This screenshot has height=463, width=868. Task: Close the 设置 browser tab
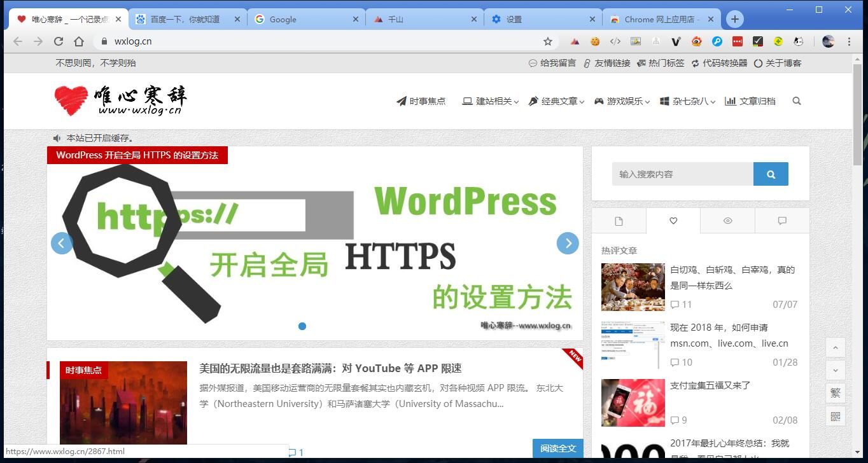(x=592, y=19)
